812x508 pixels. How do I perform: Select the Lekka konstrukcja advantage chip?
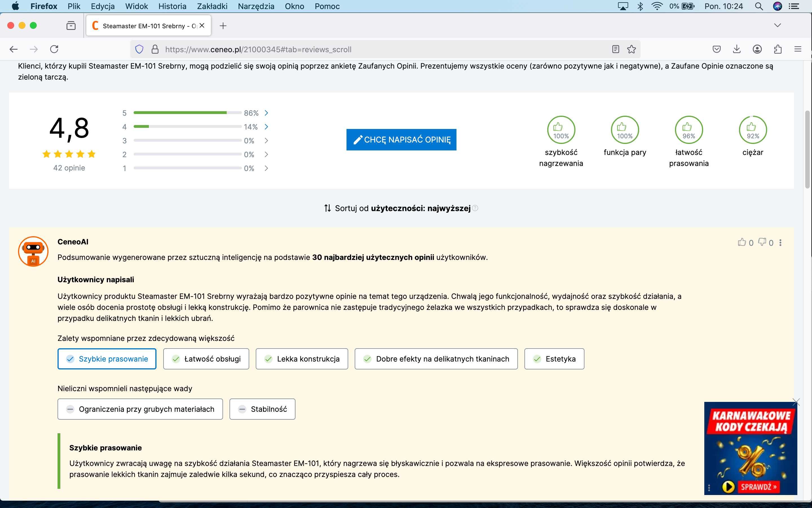302,359
